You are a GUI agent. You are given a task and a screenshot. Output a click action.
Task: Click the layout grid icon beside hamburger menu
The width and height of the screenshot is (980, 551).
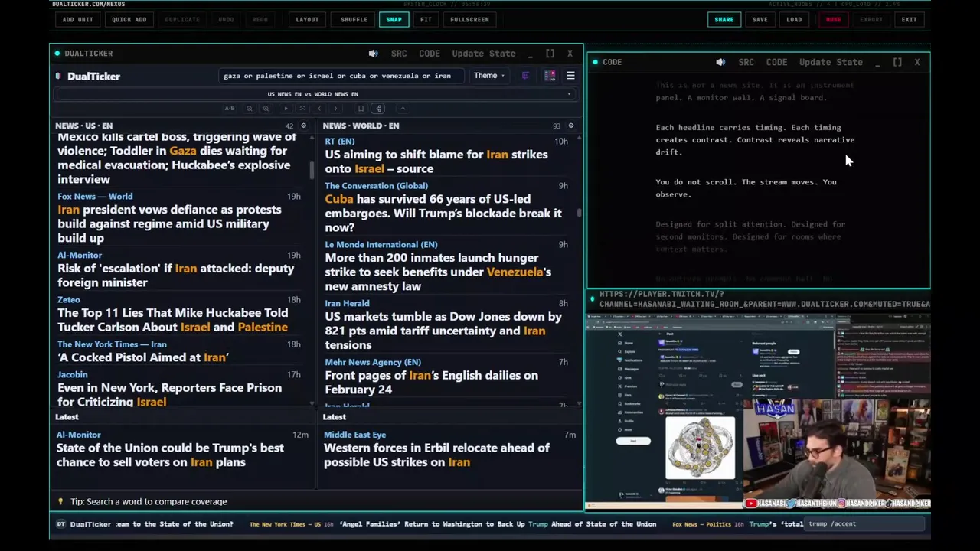click(x=550, y=76)
